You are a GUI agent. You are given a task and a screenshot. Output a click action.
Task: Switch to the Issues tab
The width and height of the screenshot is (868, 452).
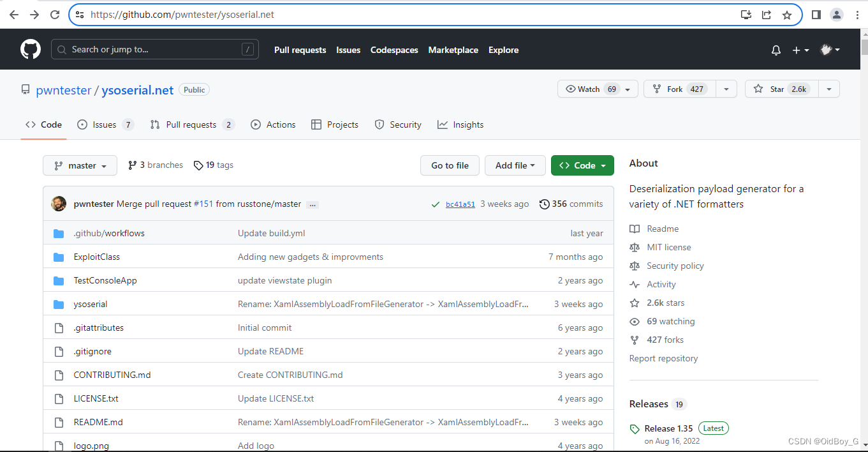pos(105,124)
